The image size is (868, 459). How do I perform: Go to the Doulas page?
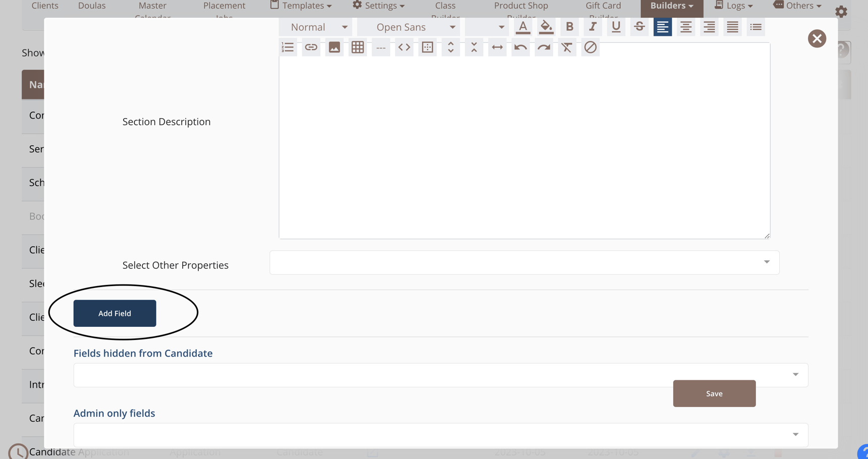tap(92, 6)
